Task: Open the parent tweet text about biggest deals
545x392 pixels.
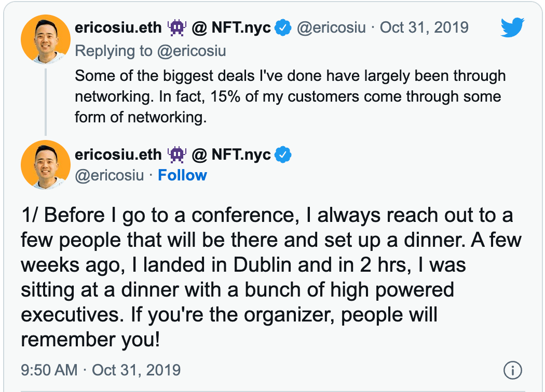Action: [x=290, y=96]
